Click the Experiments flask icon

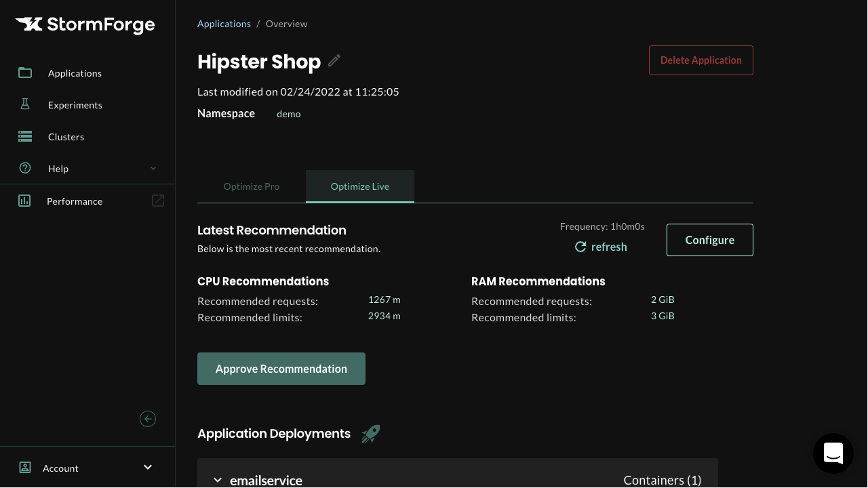point(25,104)
